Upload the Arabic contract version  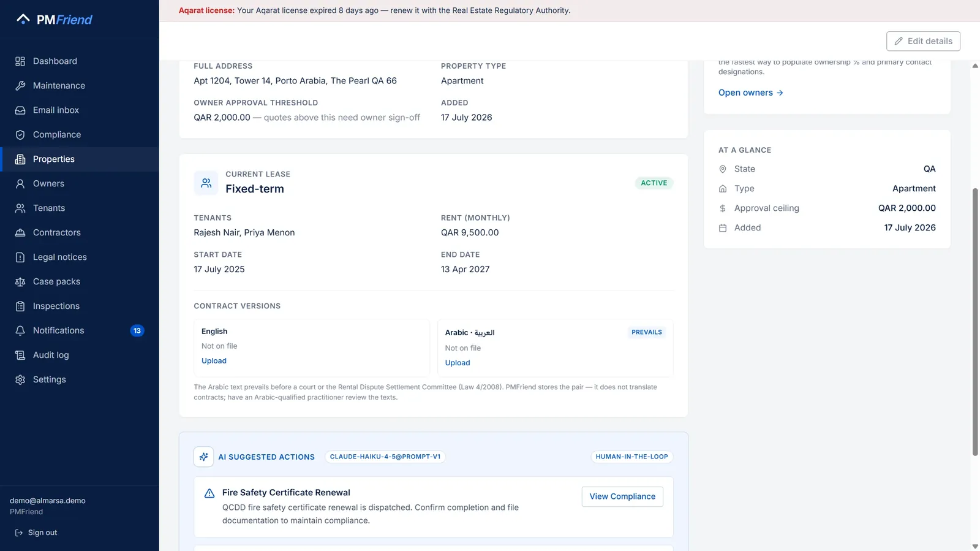tap(458, 363)
